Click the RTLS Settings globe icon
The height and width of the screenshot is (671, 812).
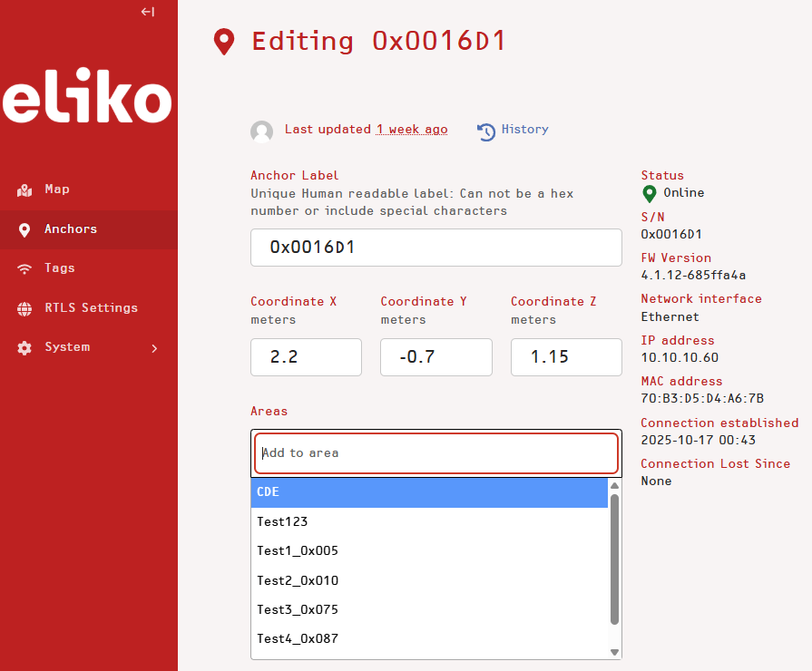click(24, 308)
